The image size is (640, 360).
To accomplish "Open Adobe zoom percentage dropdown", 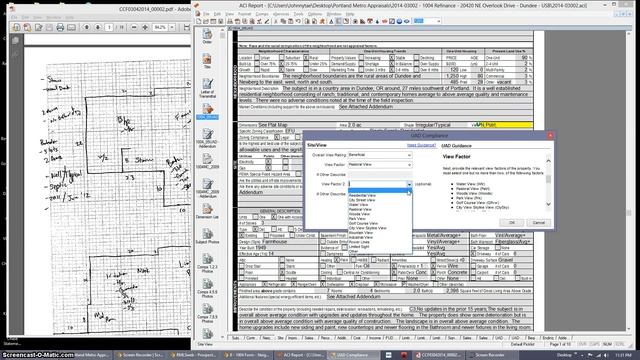I will click(173, 27).
